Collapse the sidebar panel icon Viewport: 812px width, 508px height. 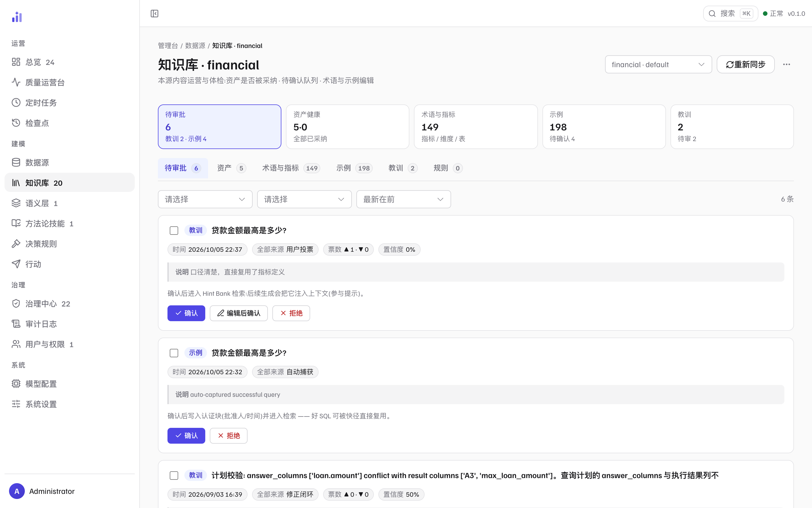154,14
